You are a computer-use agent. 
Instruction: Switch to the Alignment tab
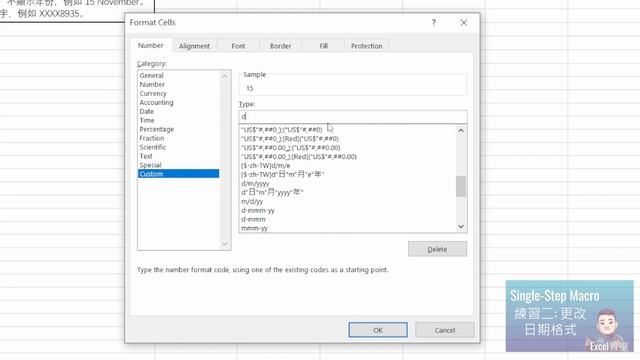(194, 46)
